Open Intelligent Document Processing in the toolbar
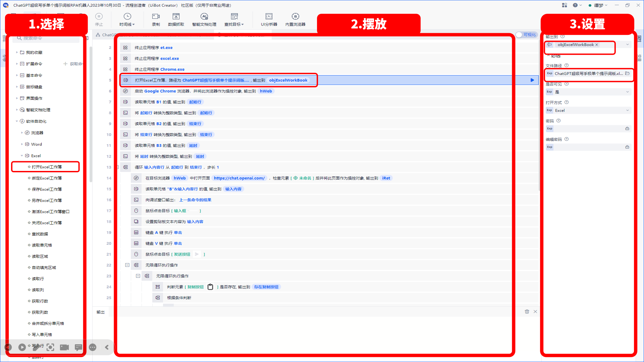The width and height of the screenshot is (644, 362). (204, 19)
